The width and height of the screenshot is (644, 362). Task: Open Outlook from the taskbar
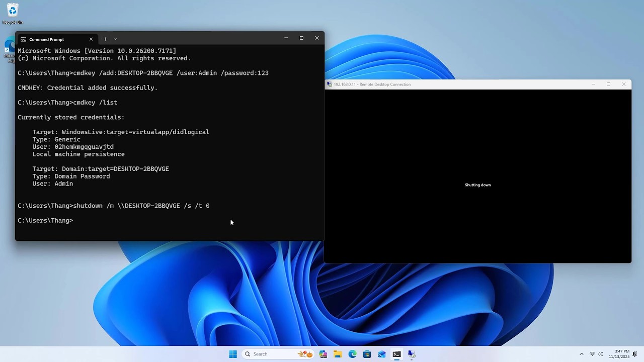pyautogui.click(x=382, y=354)
